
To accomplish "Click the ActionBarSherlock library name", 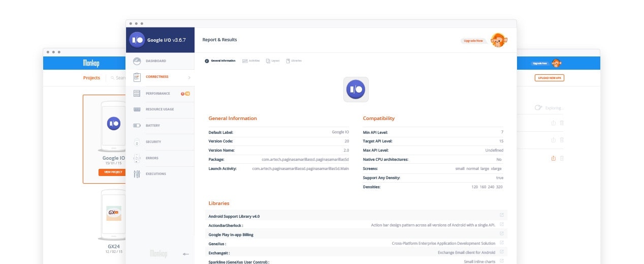I will click(226, 225).
